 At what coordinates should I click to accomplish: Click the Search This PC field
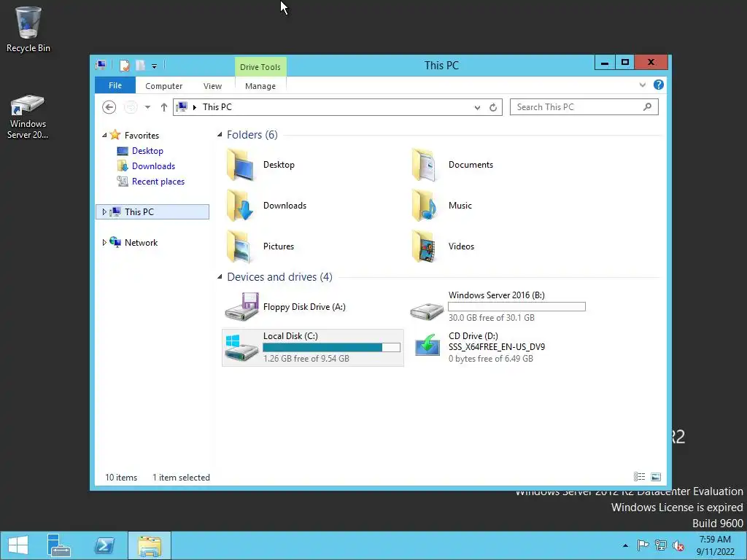(x=584, y=107)
